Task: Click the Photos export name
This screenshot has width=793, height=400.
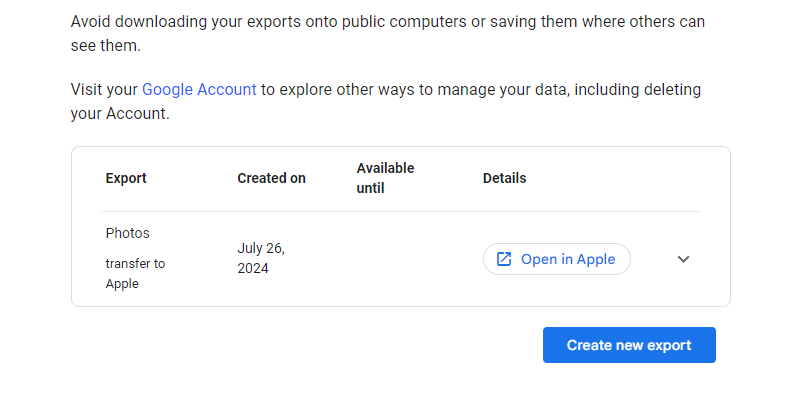Action: [x=127, y=233]
